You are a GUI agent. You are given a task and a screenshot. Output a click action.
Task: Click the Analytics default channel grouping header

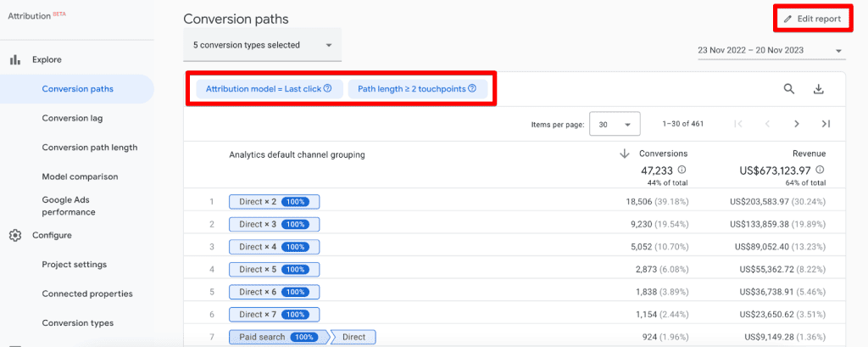coord(297,155)
